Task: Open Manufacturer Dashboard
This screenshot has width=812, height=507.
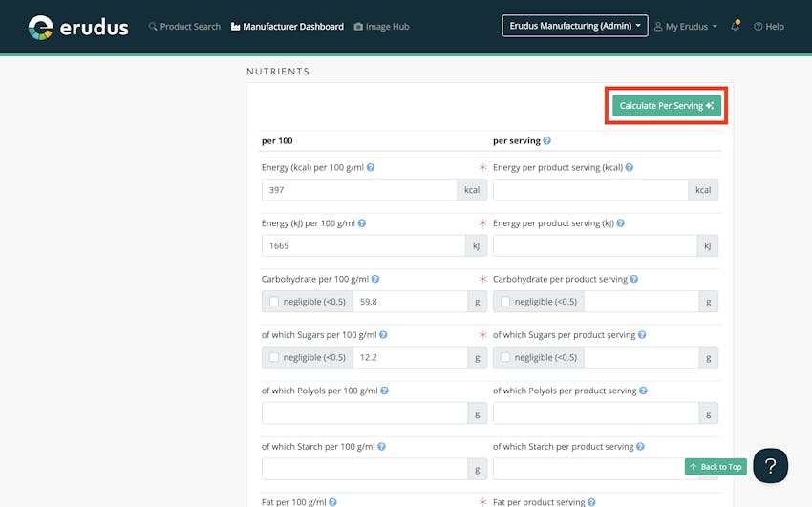Action: (x=288, y=27)
